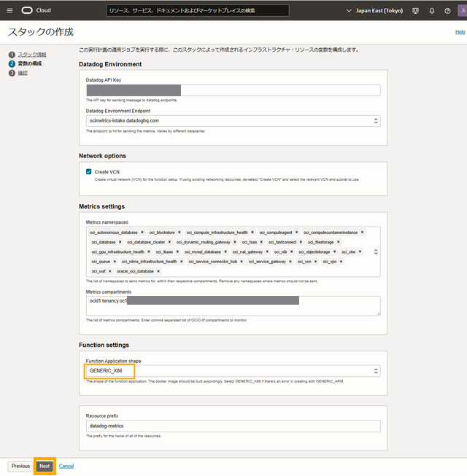Click the Resource prefix field
The height and width of the screenshot is (476, 467).
233,426
